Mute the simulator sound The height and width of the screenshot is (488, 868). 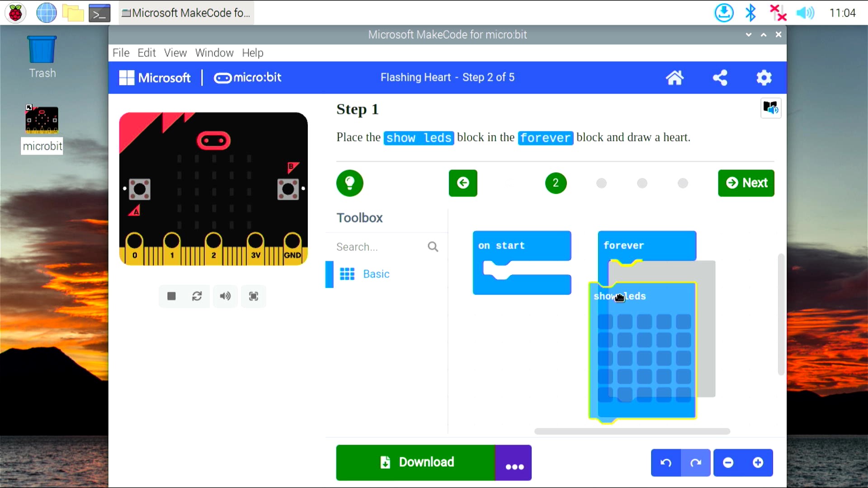(x=225, y=296)
